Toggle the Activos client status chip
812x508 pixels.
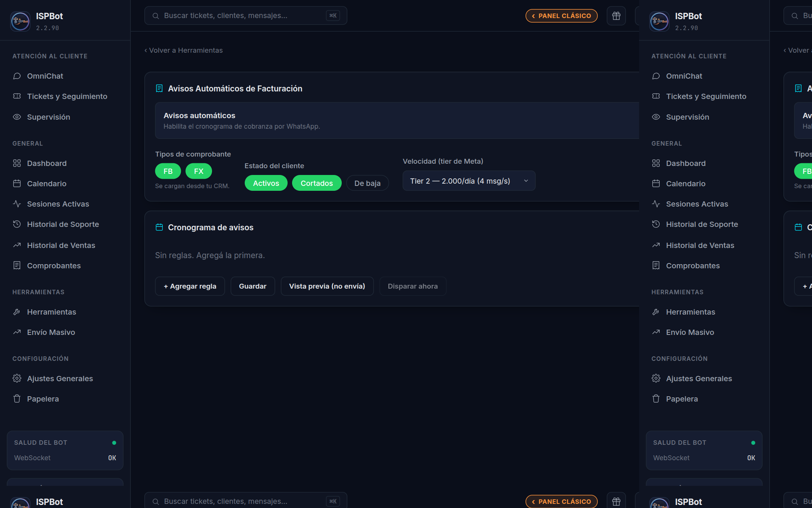pyautogui.click(x=266, y=183)
